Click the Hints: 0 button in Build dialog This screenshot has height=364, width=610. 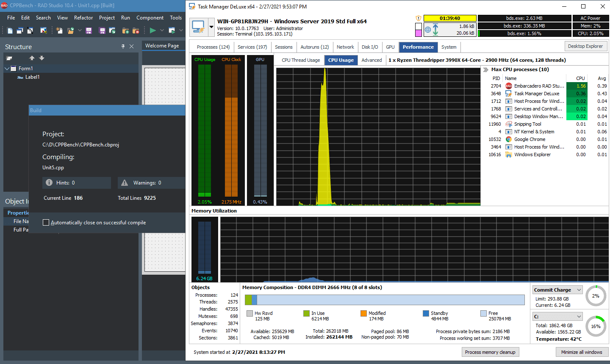77,183
